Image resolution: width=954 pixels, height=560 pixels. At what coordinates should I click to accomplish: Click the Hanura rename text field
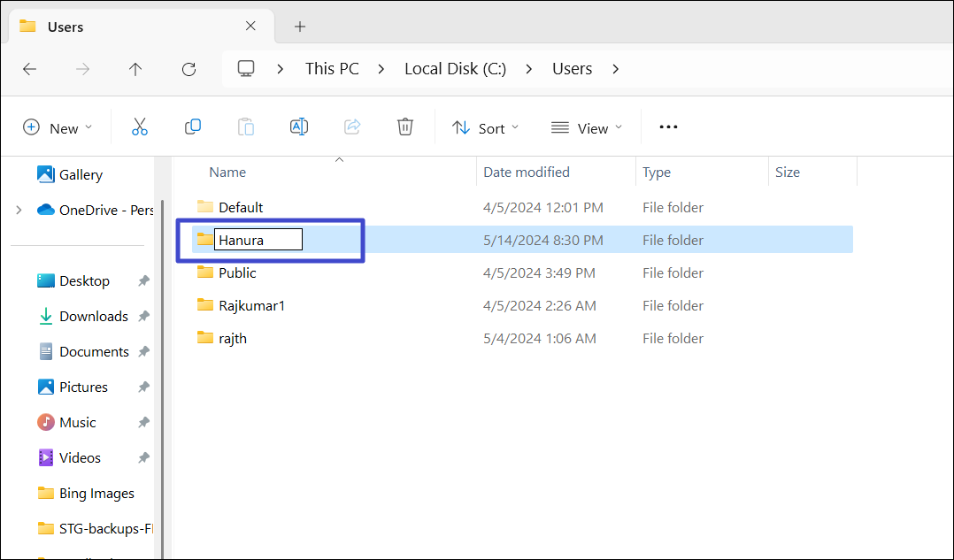click(258, 240)
